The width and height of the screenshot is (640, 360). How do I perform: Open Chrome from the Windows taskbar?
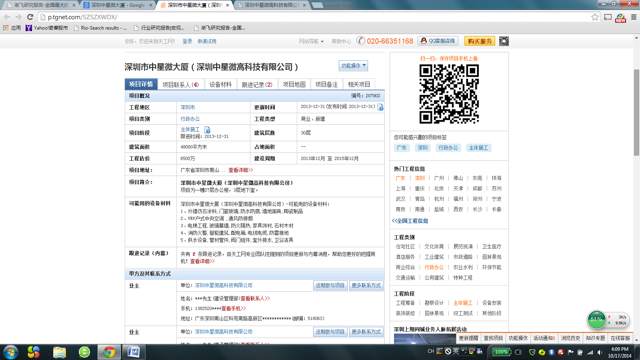109,352
